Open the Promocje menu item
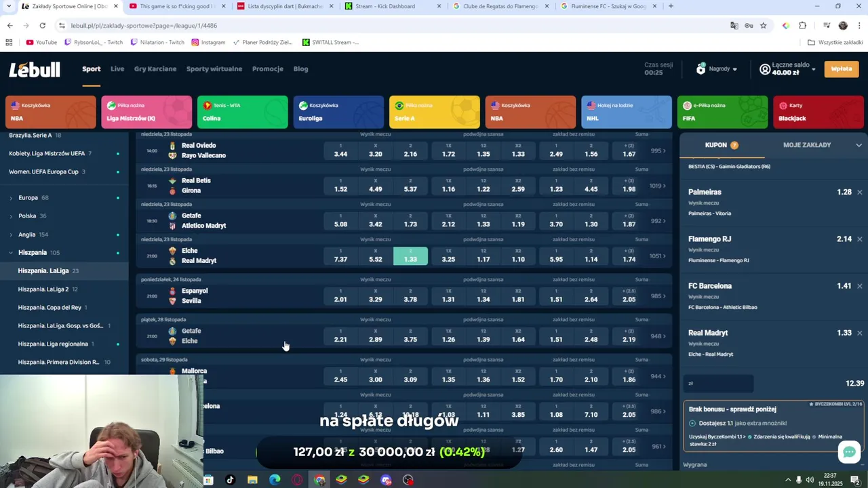Viewport: 868px width, 488px height. [268, 69]
